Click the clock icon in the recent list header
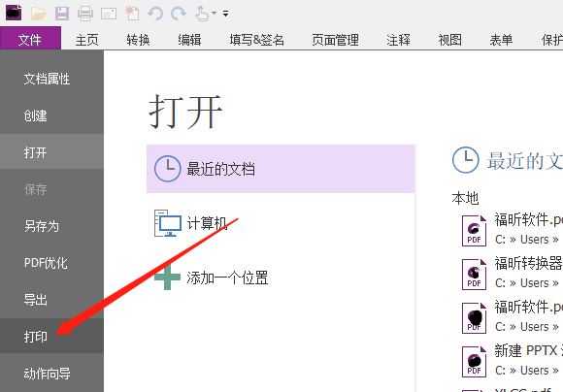 465,160
